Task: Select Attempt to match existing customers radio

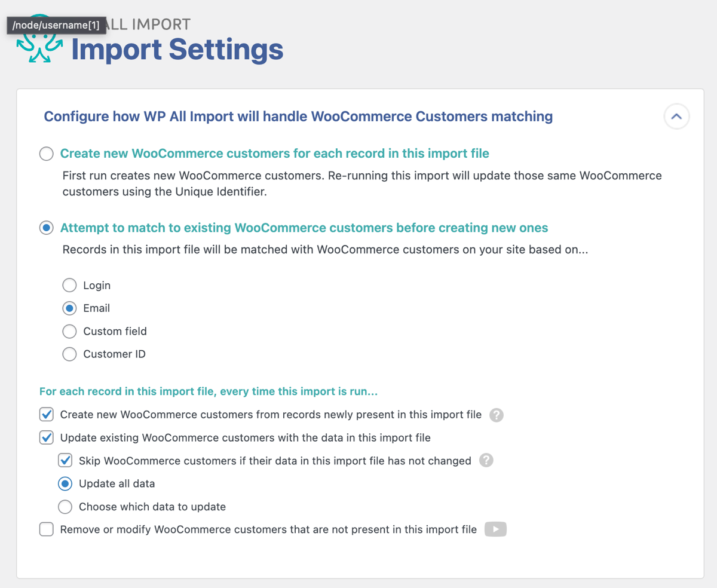Action: 47,228
